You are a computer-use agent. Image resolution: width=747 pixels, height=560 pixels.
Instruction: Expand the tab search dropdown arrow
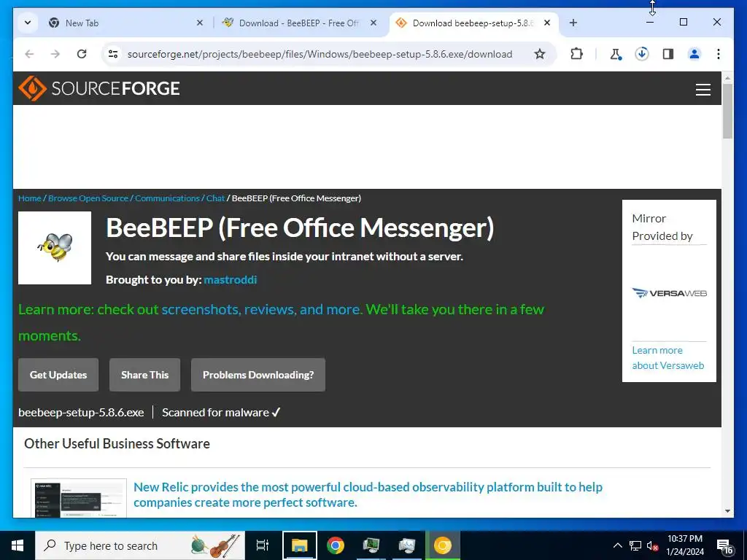click(x=28, y=23)
